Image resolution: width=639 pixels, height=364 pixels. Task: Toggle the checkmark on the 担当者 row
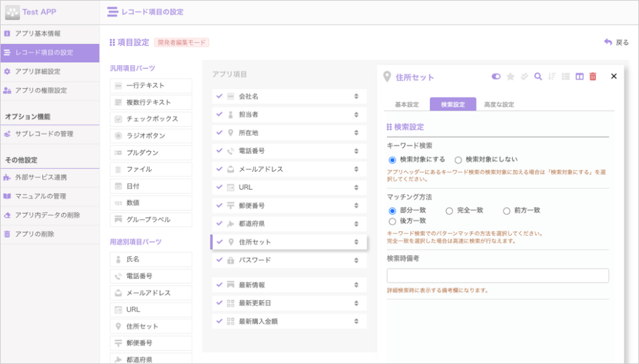[x=220, y=114]
